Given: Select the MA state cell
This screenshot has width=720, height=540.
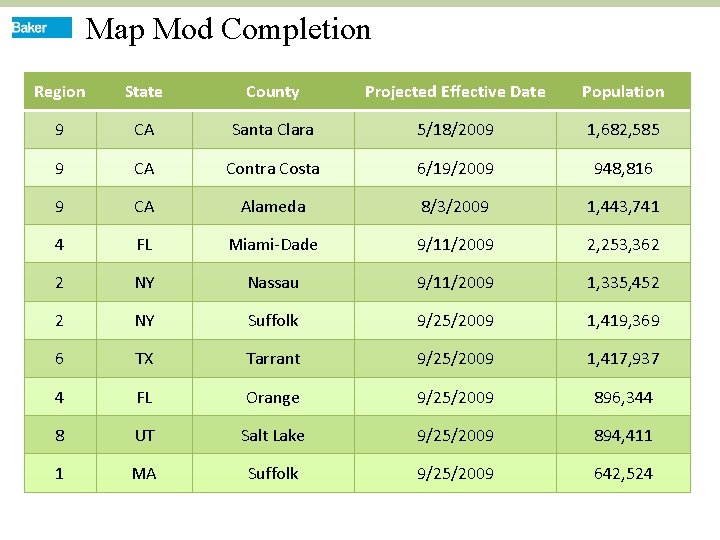Looking at the screenshot, I should pyautogui.click(x=144, y=473).
